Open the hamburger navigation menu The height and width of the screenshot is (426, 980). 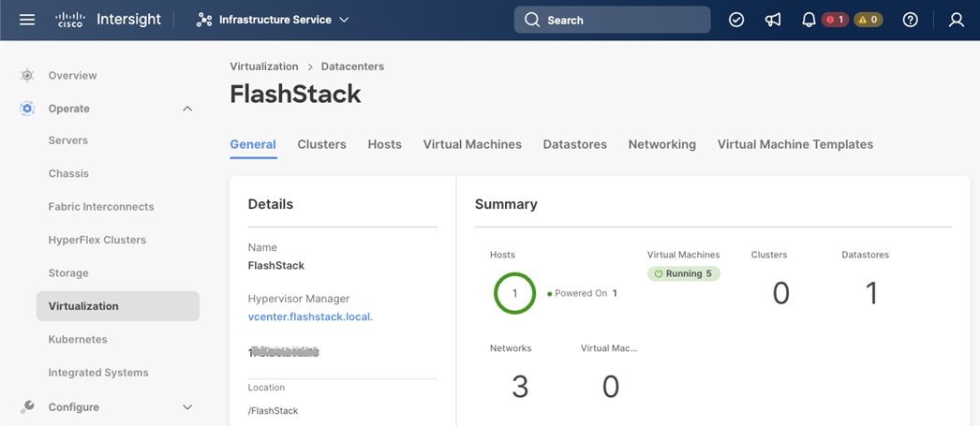[x=27, y=20]
